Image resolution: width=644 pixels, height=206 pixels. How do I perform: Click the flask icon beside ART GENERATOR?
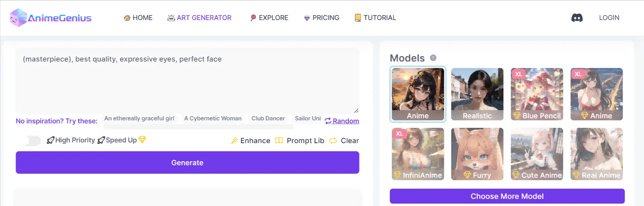[x=171, y=17]
